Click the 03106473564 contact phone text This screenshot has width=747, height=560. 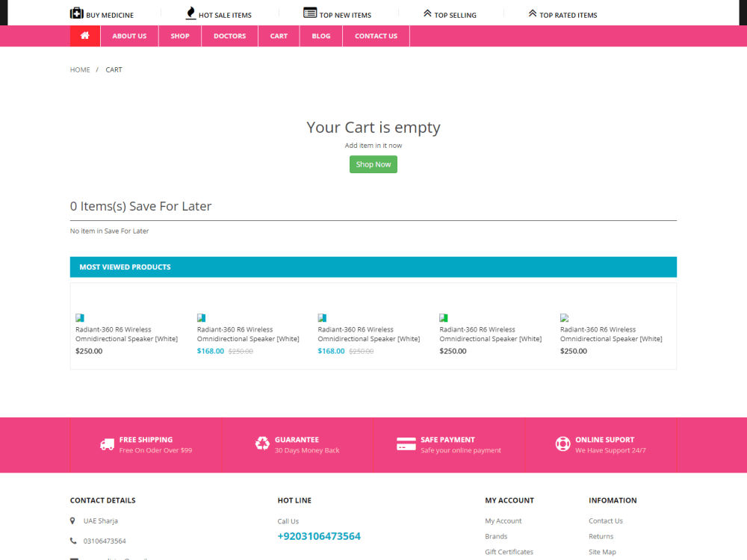[105, 541]
